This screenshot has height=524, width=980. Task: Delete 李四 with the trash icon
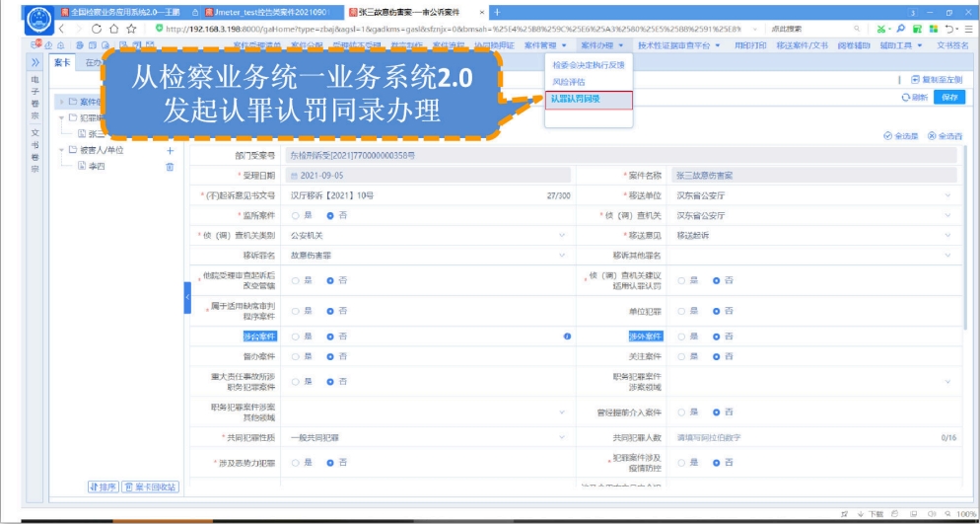(170, 167)
